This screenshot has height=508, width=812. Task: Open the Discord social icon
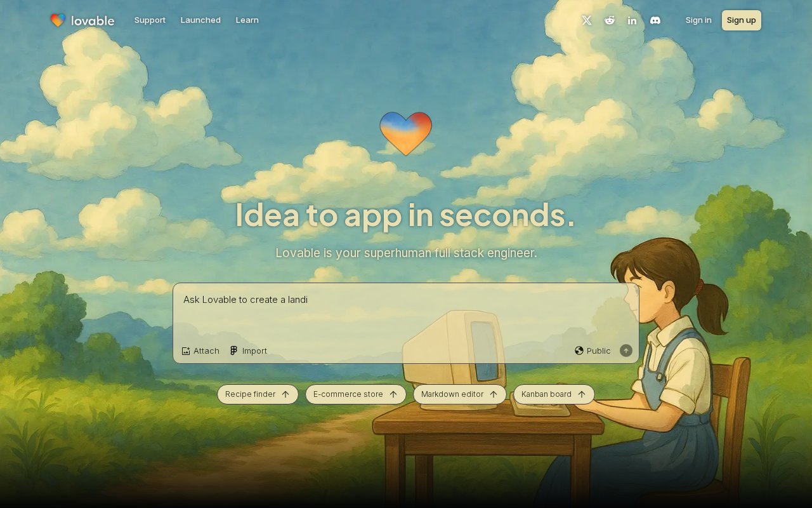[655, 20]
